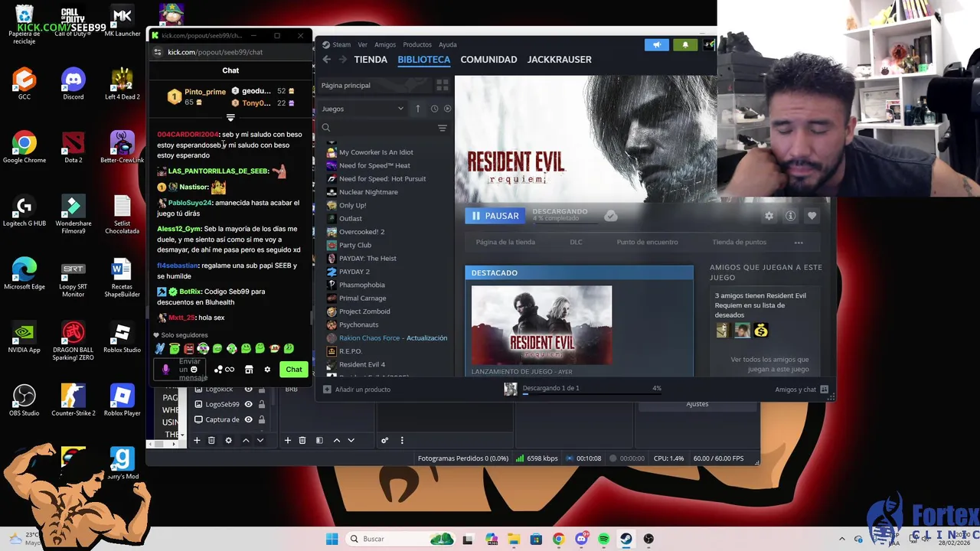This screenshot has width=980, height=551.
Task: Open the Amigos menu in Steam
Action: point(385,44)
